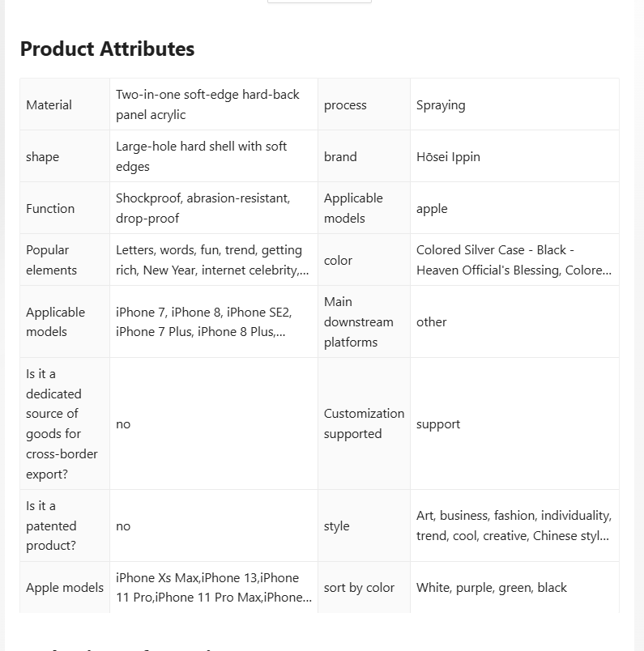This screenshot has height=651, width=644.
Task: Click the patented product question label
Action: click(51, 525)
